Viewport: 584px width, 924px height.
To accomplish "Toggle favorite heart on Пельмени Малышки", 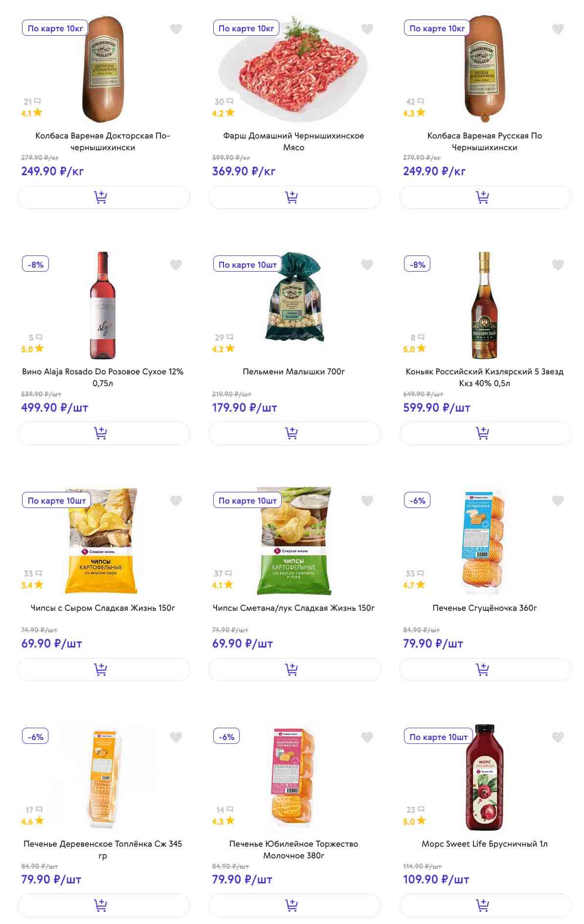I will tap(367, 265).
